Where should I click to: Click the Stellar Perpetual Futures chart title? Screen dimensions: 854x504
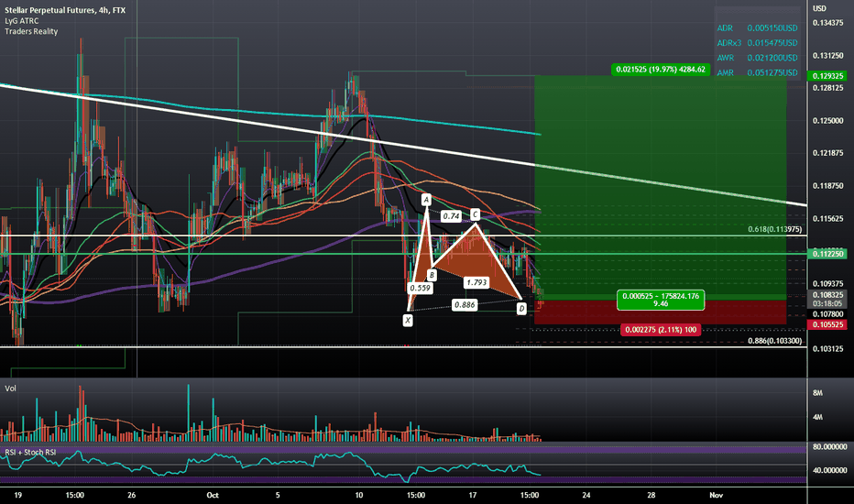click(x=65, y=10)
